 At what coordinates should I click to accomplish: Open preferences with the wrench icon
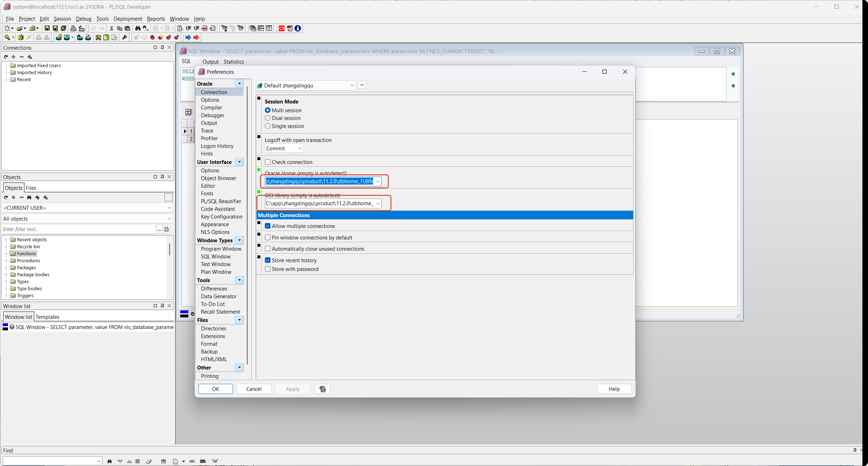pos(125,37)
